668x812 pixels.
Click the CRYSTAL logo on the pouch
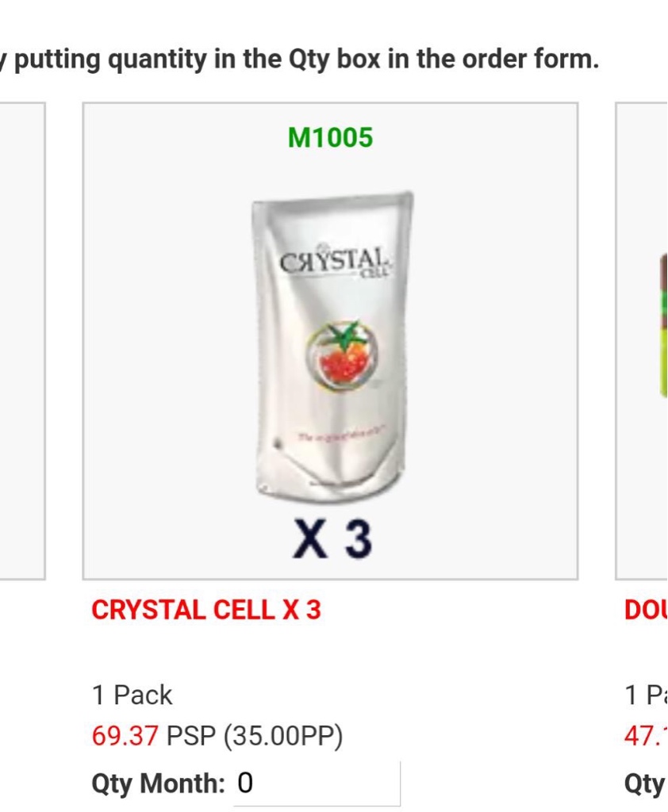pyautogui.click(x=333, y=262)
